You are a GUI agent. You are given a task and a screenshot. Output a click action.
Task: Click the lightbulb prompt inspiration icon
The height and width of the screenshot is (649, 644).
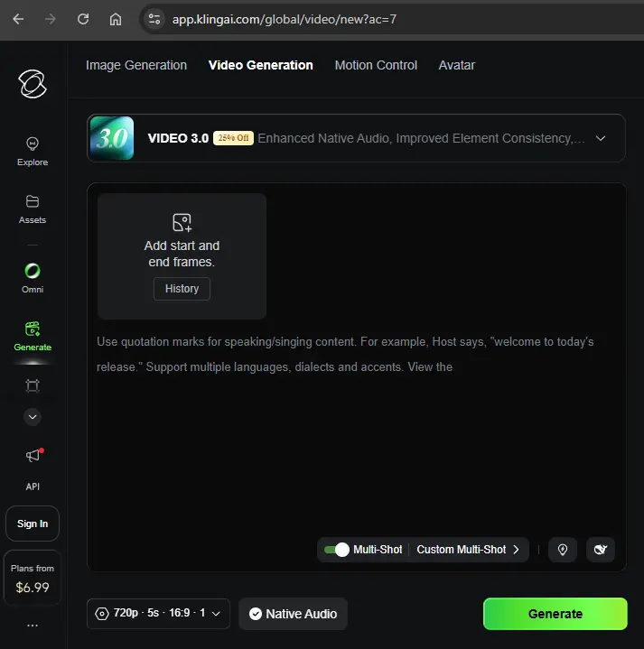[x=563, y=550]
